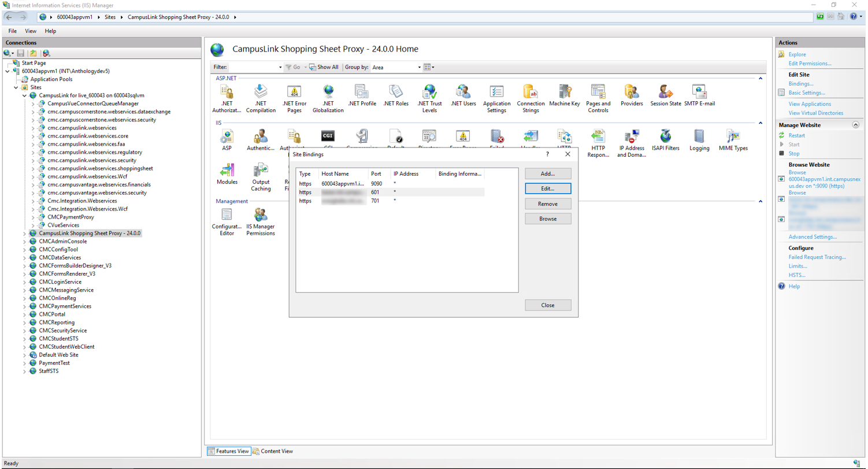868x469 pixels.
Task: Switch to the Features View tab
Action: 228,451
